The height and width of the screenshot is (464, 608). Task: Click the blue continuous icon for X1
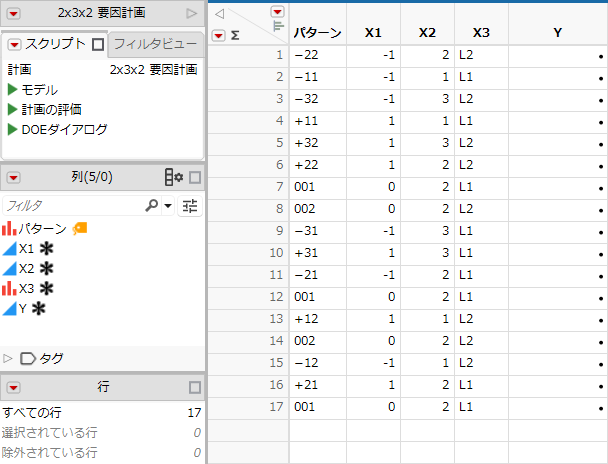pos(9,249)
